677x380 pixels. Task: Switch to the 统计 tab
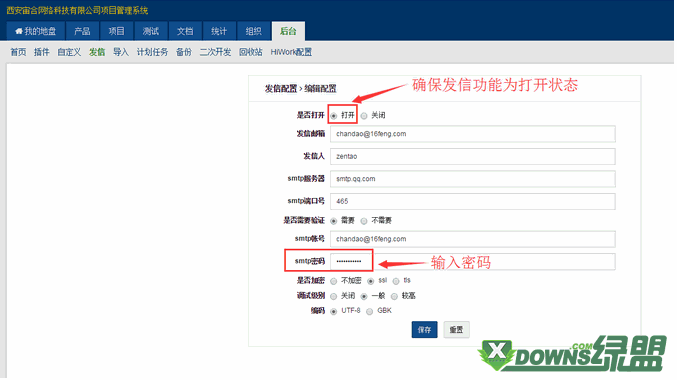coord(219,31)
